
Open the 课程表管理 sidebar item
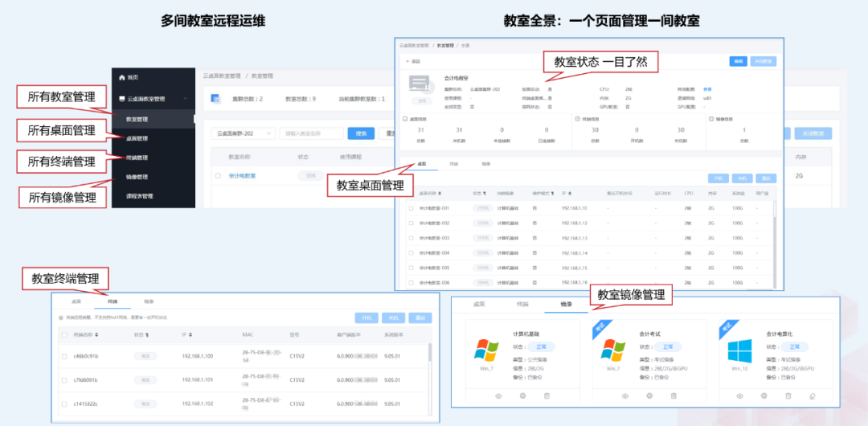140,196
